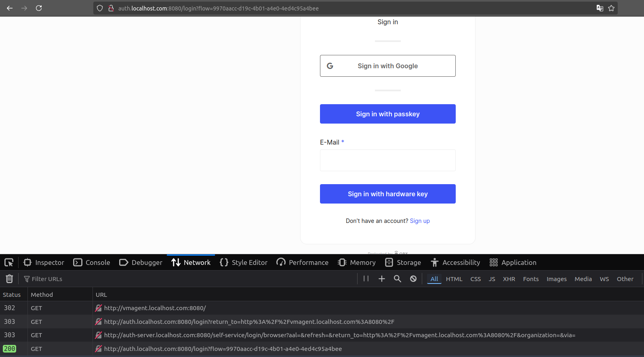The height and width of the screenshot is (357, 644).
Task: Pause network recording
Action: tap(366, 279)
